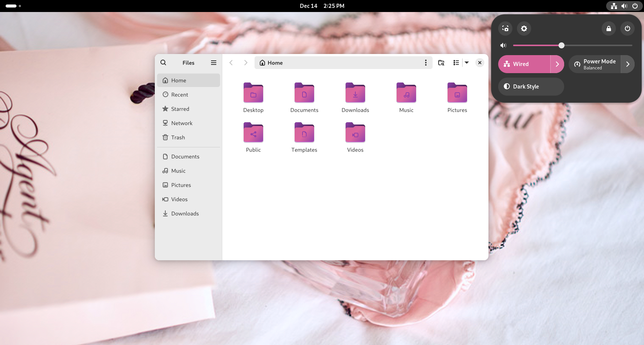Open power off menu in quick settings
This screenshot has width=644, height=345.
pos(628,28)
